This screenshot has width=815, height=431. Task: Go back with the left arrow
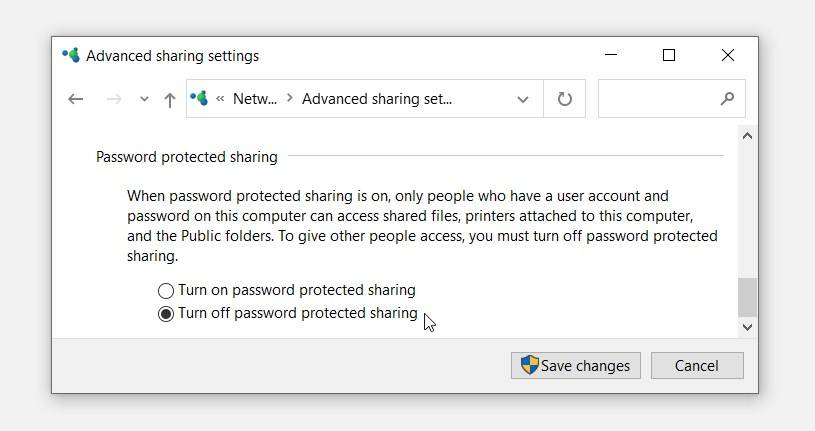76,99
